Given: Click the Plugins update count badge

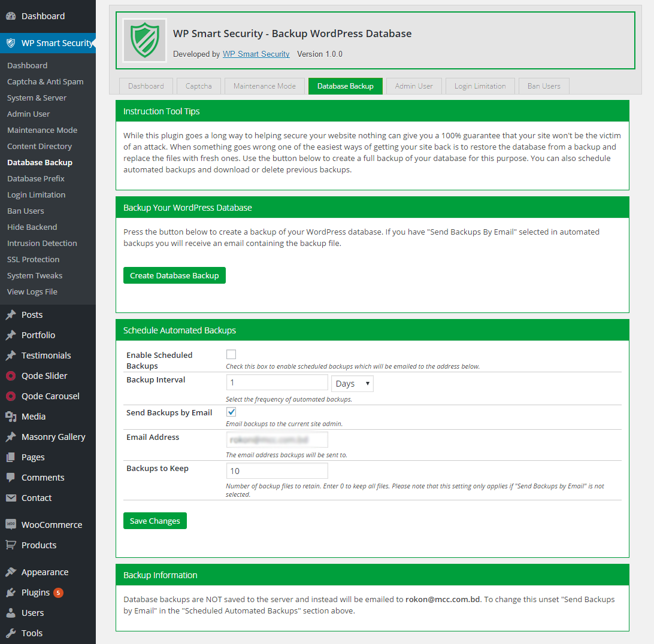Looking at the screenshot, I should 59,593.
